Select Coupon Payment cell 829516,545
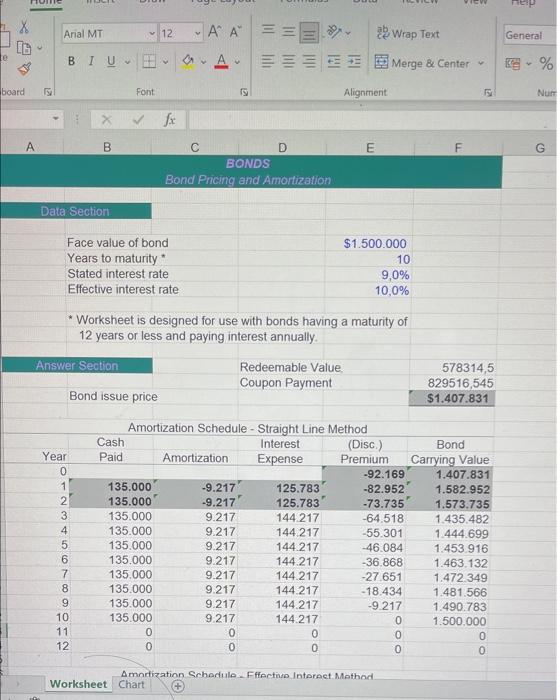Screen dimensions: 557x700 pyautogui.click(x=460, y=383)
